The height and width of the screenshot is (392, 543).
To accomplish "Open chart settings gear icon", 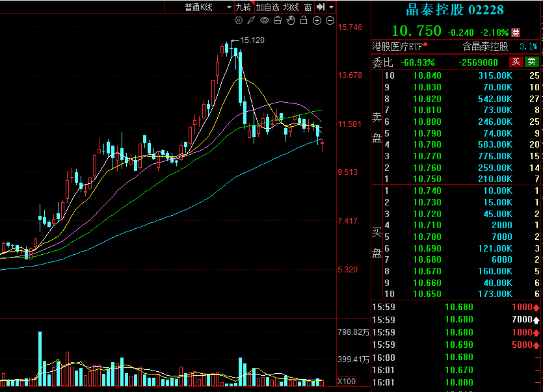I will (x=239, y=21).
